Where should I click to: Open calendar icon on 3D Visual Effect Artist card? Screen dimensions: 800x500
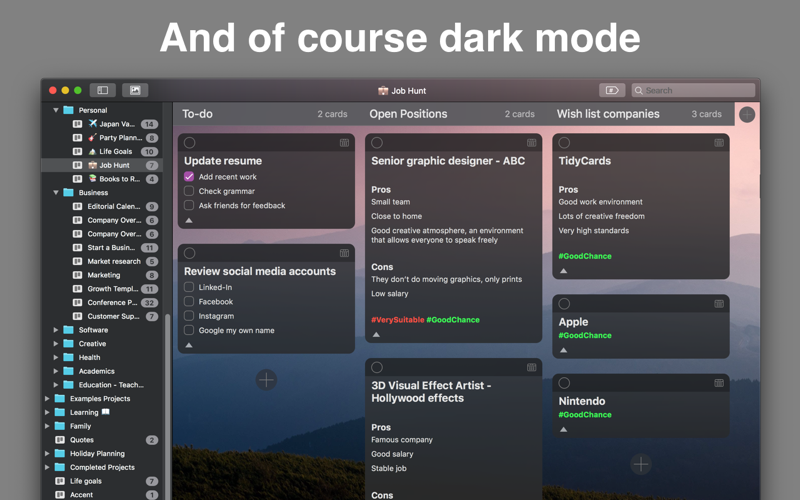[x=532, y=367]
